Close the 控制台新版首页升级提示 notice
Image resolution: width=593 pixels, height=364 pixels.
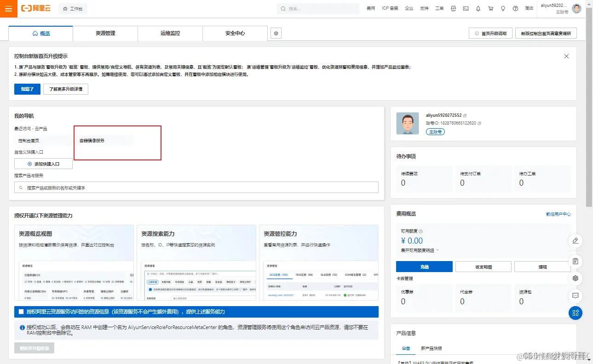click(566, 56)
